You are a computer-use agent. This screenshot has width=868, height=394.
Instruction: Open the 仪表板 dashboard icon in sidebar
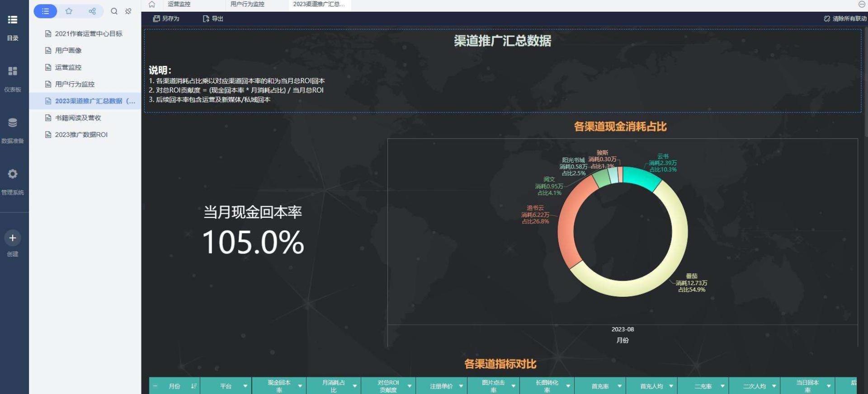pos(13,71)
